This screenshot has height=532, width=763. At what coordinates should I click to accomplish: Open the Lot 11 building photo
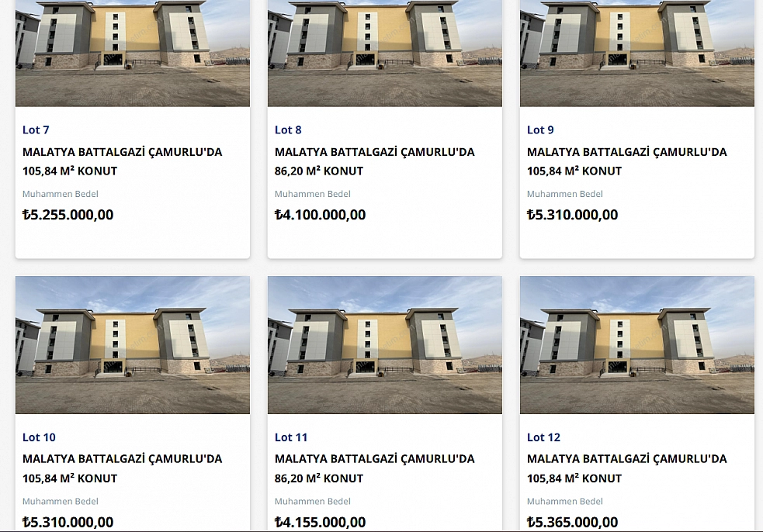(385, 345)
